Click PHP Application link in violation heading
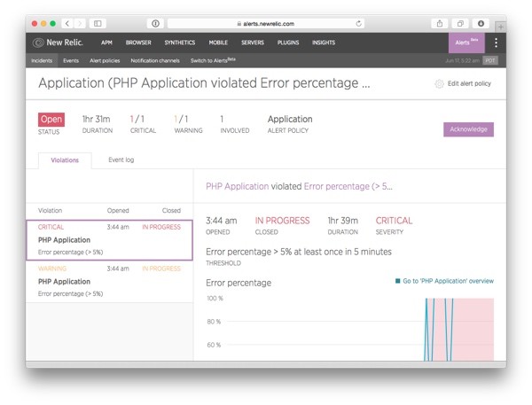Screen dimensions: 532x405 click(x=237, y=186)
